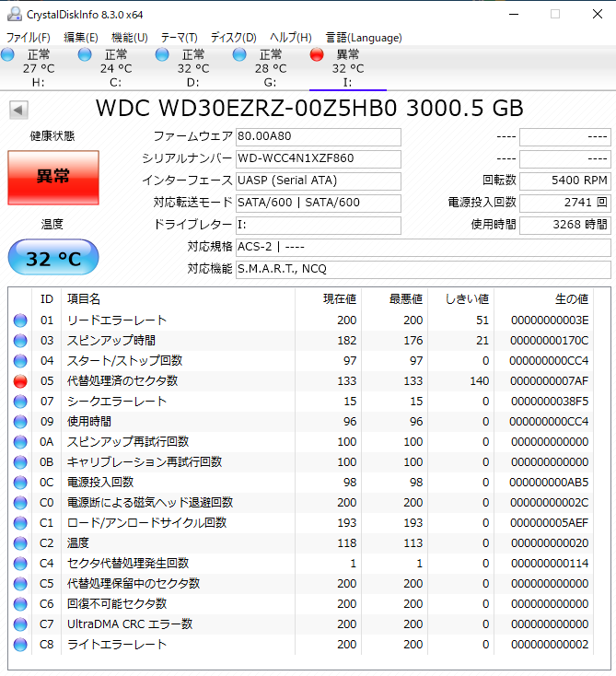Click the red 異常 health status button
This screenshot has height=676, width=616.
(x=52, y=177)
